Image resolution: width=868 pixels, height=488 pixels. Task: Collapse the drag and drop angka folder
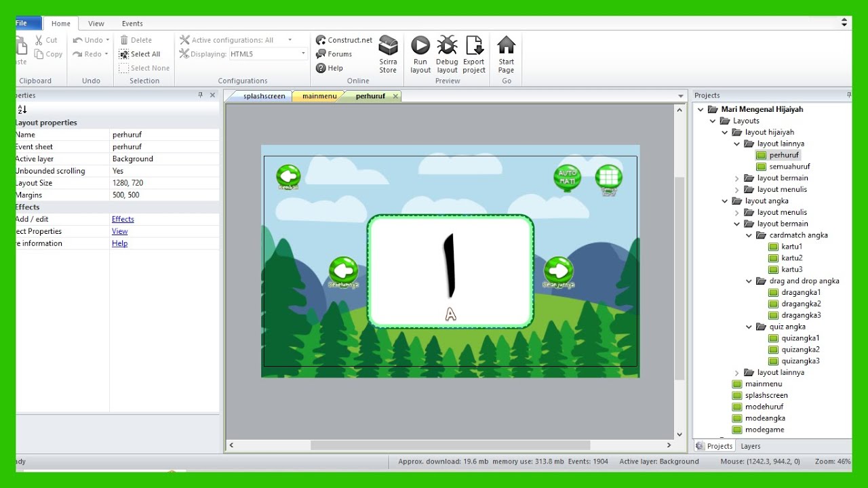[749, 281]
